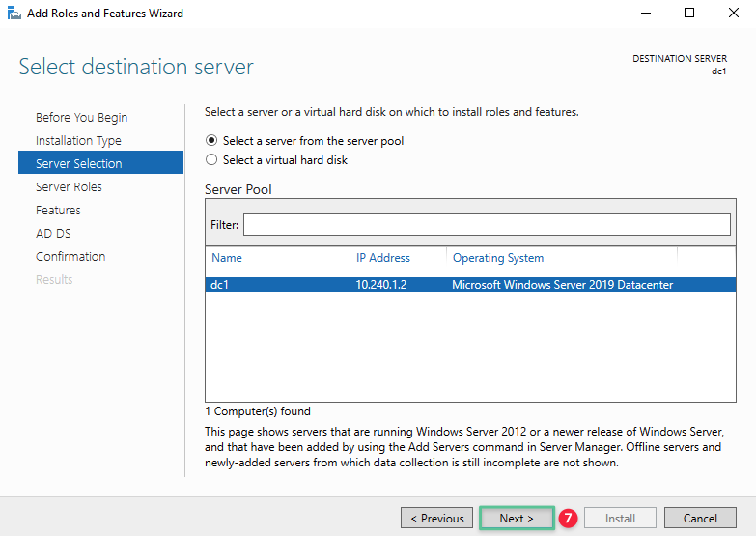
Task: Switch to Server Selection page
Action: (x=79, y=164)
